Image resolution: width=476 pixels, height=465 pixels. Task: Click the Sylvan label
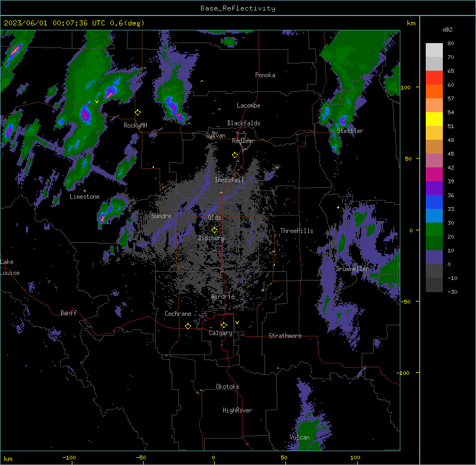click(215, 135)
